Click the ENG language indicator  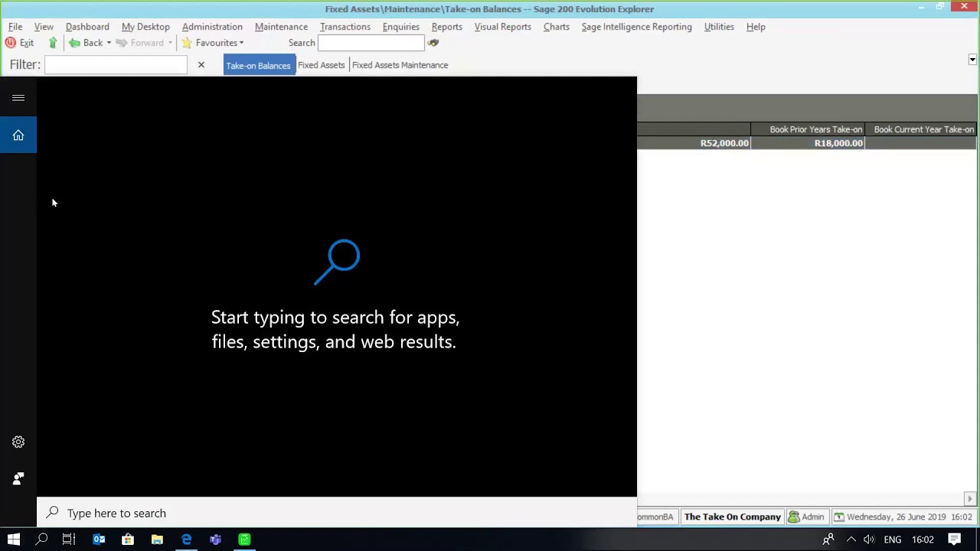[x=893, y=540]
